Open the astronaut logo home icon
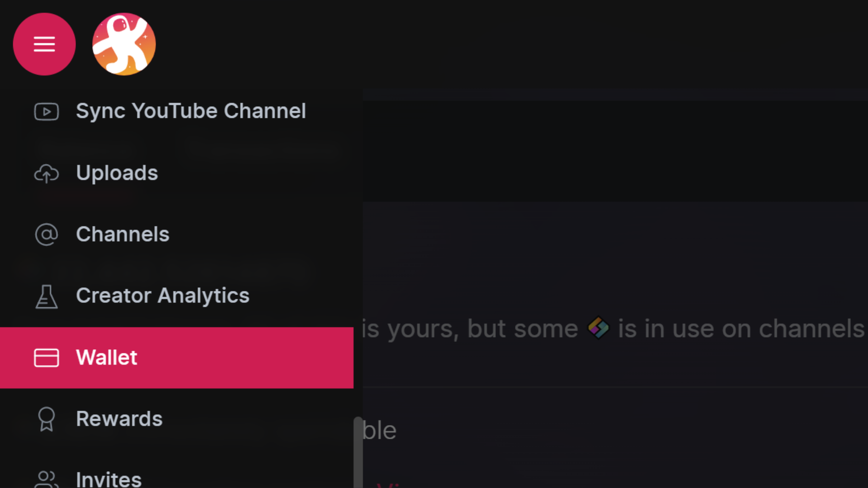This screenshot has width=868, height=488. click(124, 44)
